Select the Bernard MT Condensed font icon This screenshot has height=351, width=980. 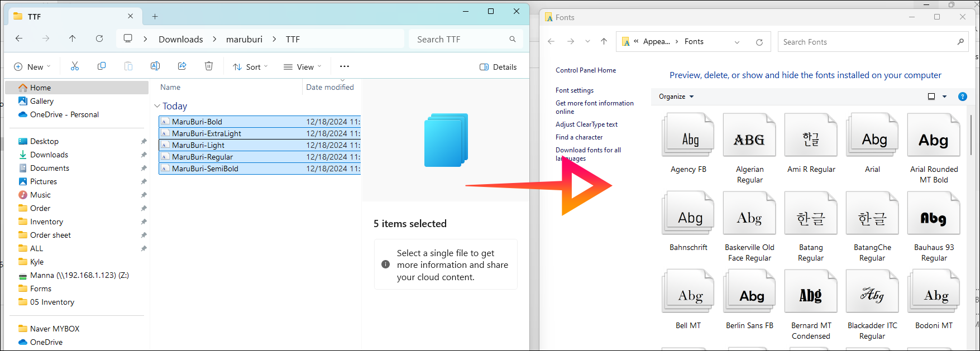(x=811, y=291)
